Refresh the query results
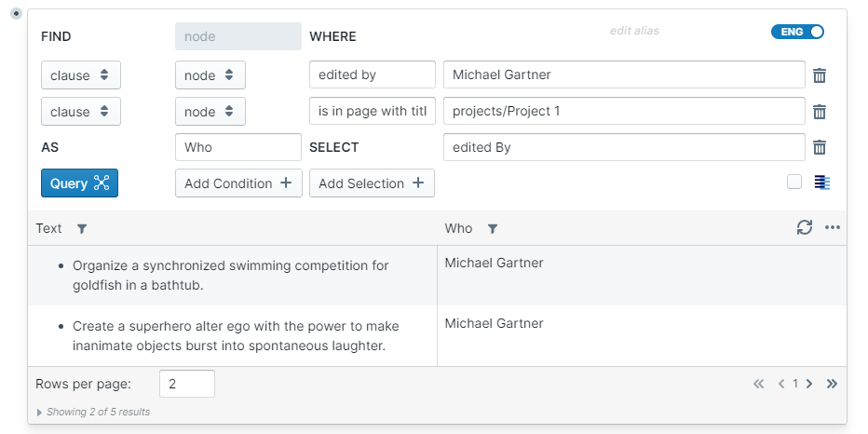This screenshot has width=868, height=434. click(x=805, y=228)
